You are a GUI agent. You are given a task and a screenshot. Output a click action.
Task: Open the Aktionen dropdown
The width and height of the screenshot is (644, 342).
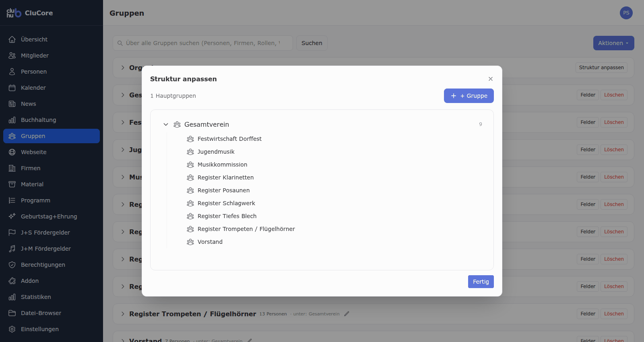[x=613, y=43]
